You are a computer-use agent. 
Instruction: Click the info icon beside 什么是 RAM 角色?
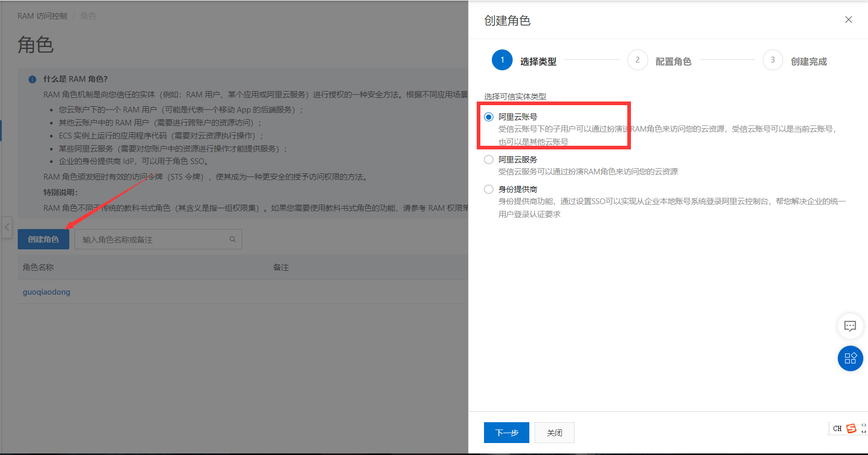coord(32,80)
